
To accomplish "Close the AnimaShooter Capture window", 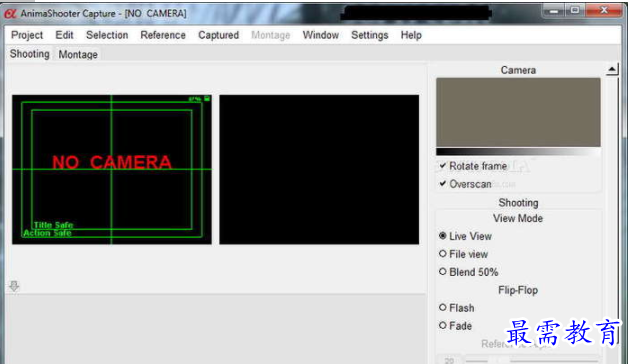I will click(604, 11).
